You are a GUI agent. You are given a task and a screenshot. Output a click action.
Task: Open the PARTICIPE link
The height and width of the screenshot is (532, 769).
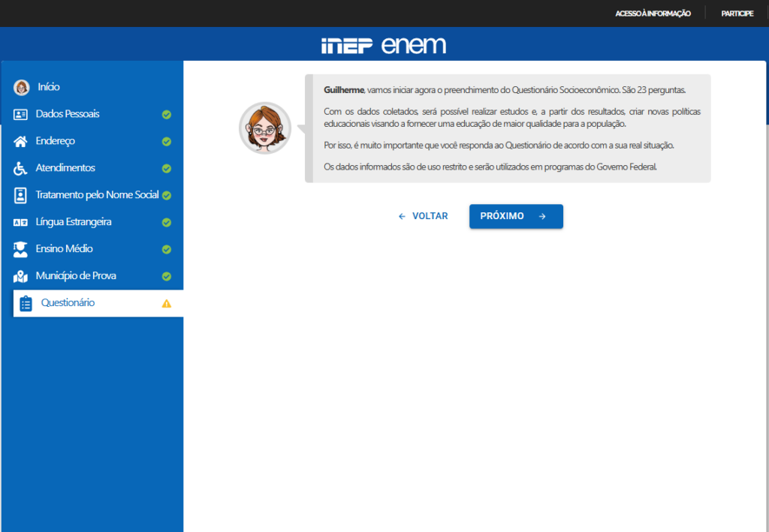(737, 14)
